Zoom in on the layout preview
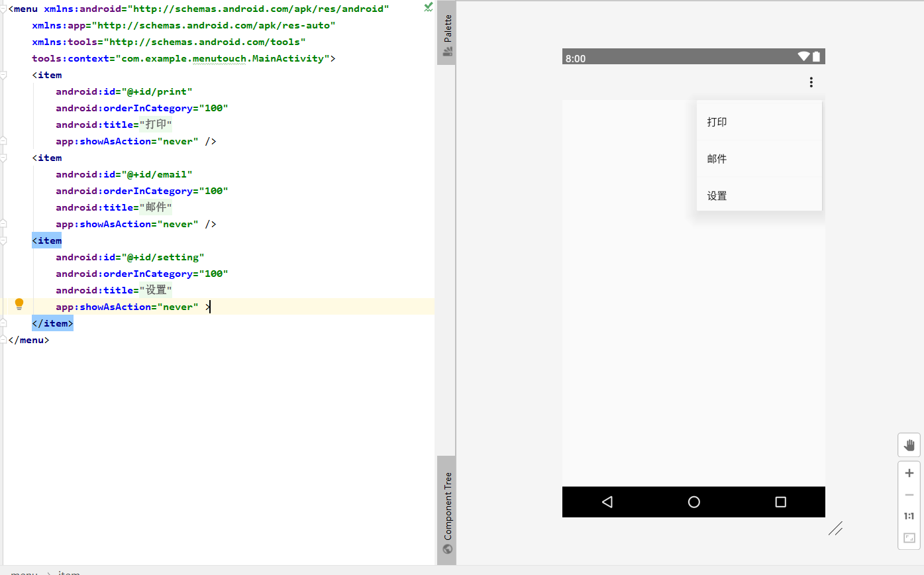Image resolution: width=924 pixels, height=575 pixels. coord(909,472)
